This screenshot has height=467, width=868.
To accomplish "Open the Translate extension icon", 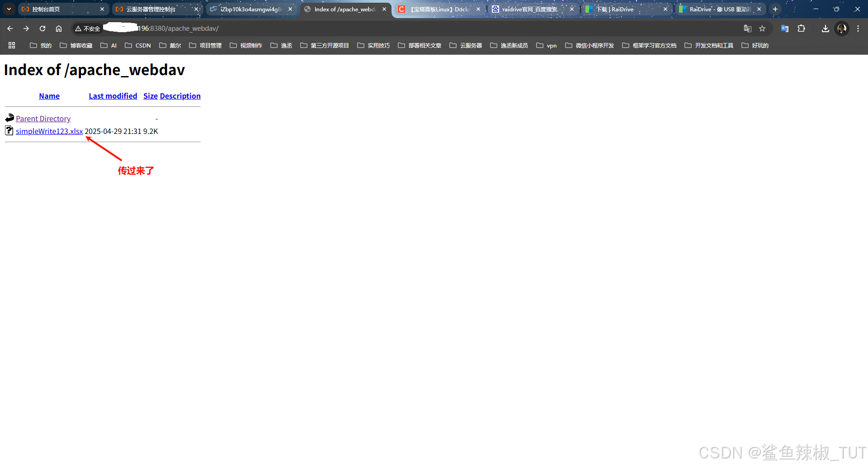I will point(785,28).
